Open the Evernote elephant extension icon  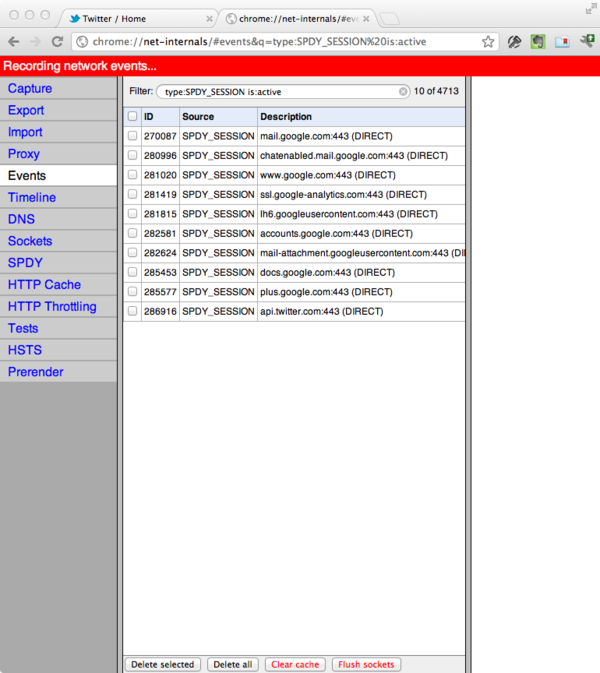point(537,42)
